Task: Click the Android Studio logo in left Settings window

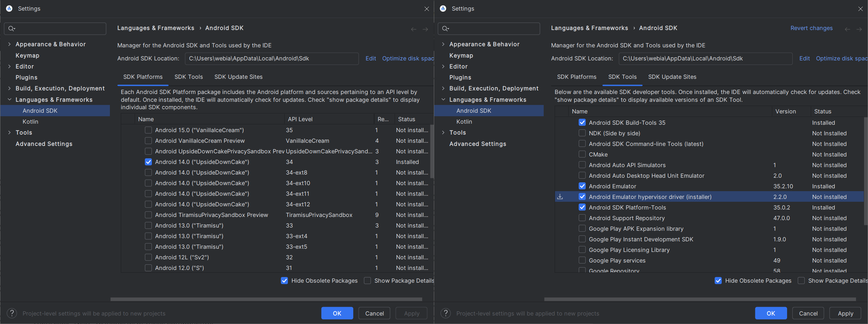Action: coord(9,8)
